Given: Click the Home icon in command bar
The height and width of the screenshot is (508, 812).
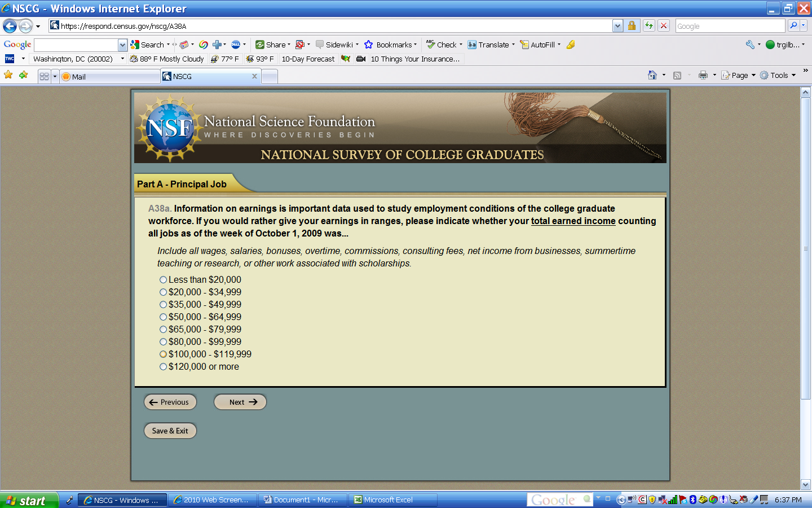Looking at the screenshot, I should tap(652, 75).
